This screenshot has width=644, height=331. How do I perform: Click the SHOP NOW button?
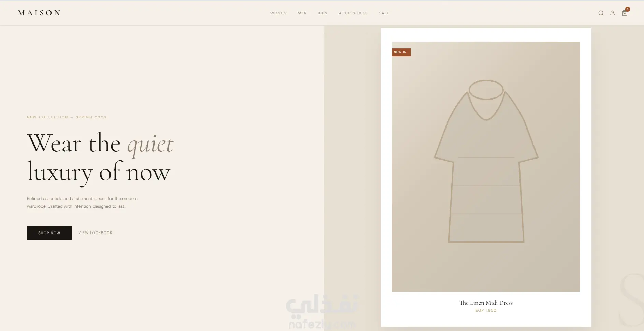click(x=49, y=233)
